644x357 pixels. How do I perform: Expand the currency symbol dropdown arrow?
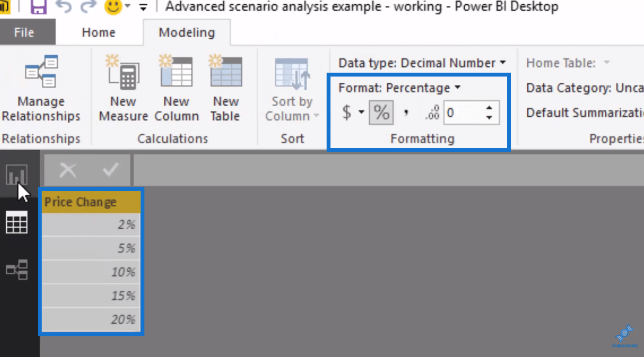tap(361, 112)
